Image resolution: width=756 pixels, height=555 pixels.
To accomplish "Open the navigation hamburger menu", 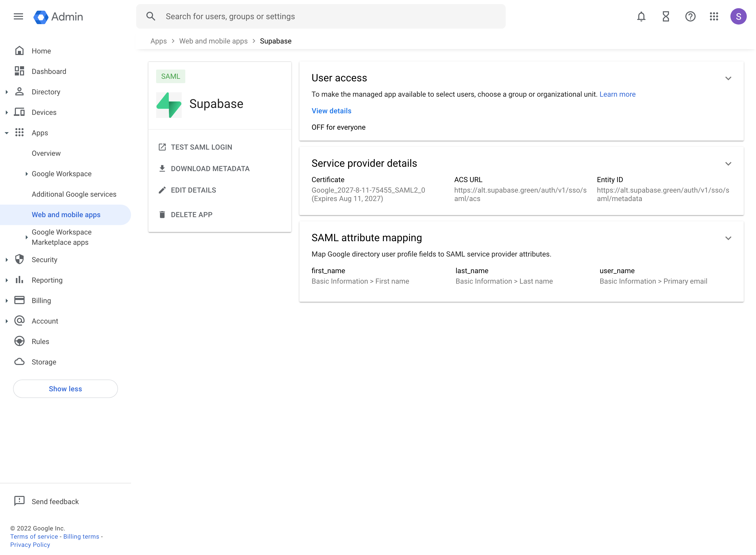I will click(18, 16).
